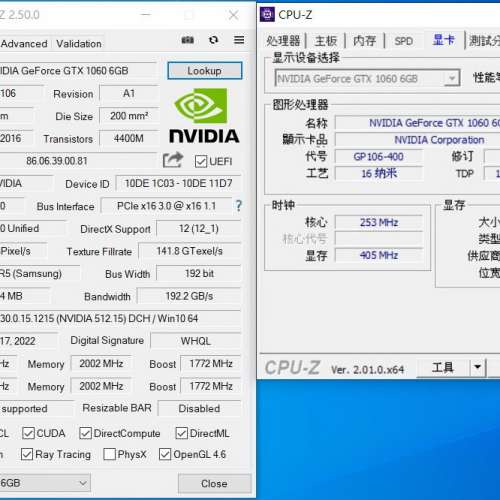The width and height of the screenshot is (500, 500).
Task: Click the Die Size 200 mm² value
Action: [x=129, y=116]
